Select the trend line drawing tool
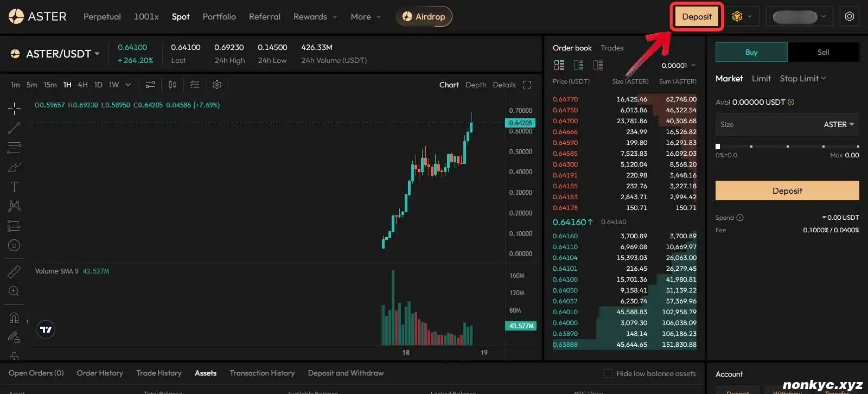 [x=14, y=128]
